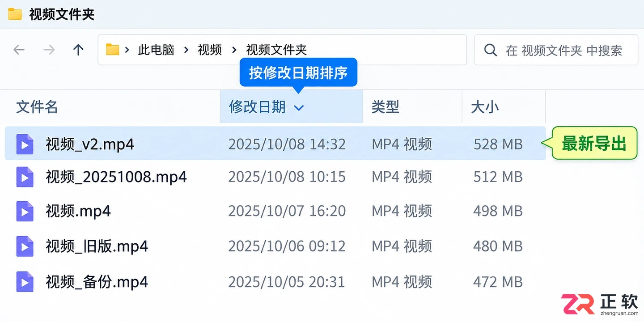
Task: Click the date 2025/10/08 14:32
Action: coord(287,144)
